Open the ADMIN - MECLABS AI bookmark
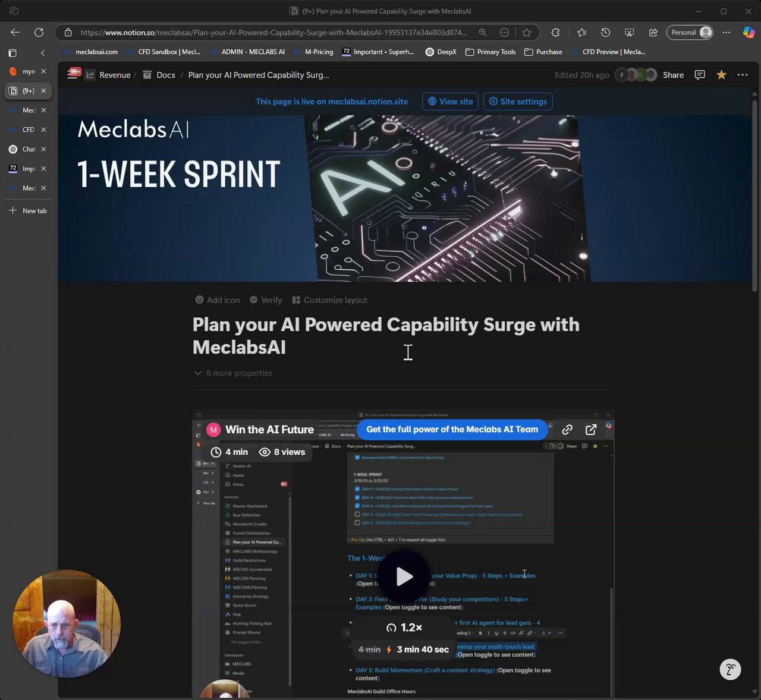 [247, 52]
